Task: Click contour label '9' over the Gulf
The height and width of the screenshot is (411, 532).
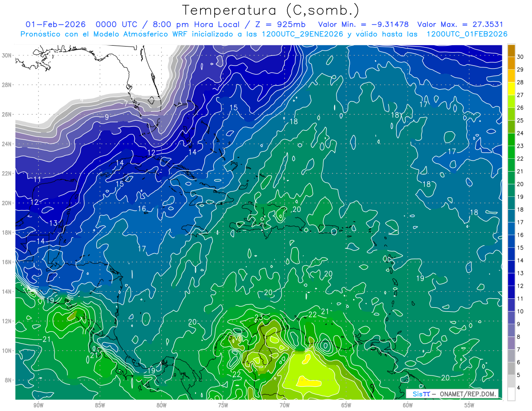Action: tap(106, 117)
